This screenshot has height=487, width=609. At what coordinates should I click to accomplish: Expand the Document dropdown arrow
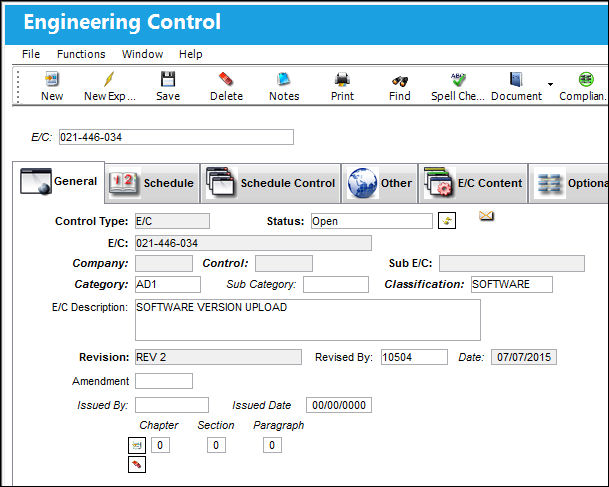pyautogui.click(x=550, y=84)
